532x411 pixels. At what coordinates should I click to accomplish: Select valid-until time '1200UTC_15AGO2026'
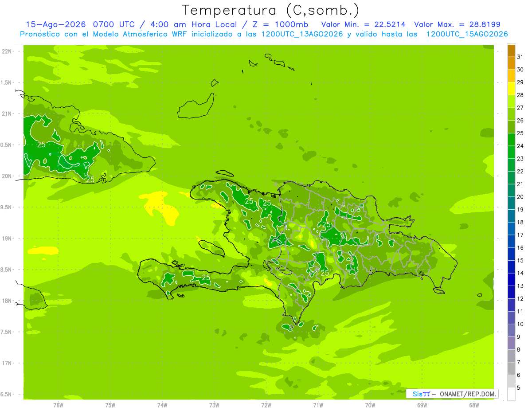tap(467, 34)
